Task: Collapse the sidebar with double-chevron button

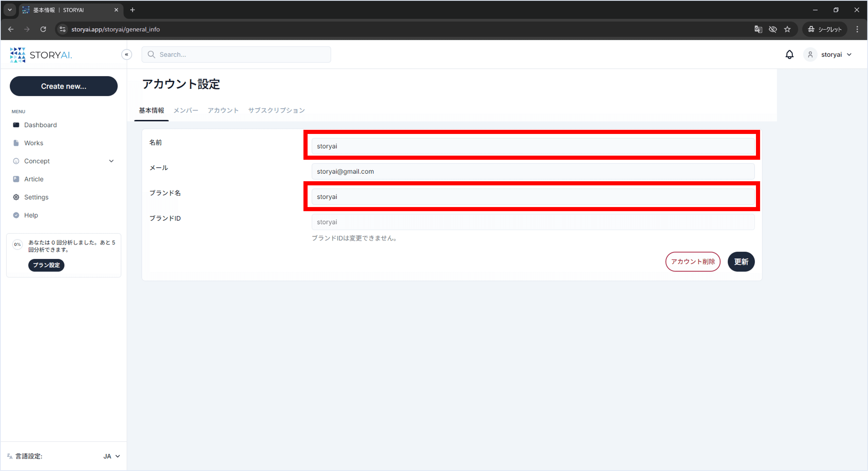Action: coord(126,55)
